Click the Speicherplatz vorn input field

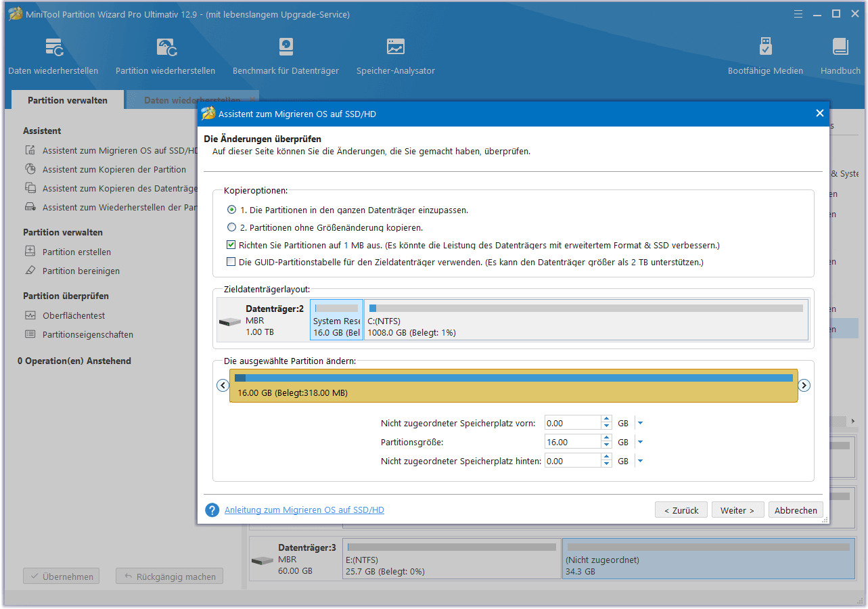pyautogui.click(x=573, y=423)
